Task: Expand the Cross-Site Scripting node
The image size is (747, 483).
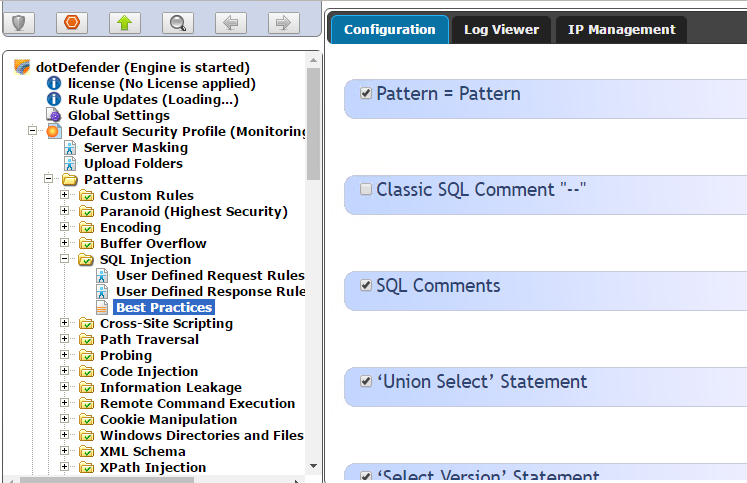Action: (x=64, y=322)
